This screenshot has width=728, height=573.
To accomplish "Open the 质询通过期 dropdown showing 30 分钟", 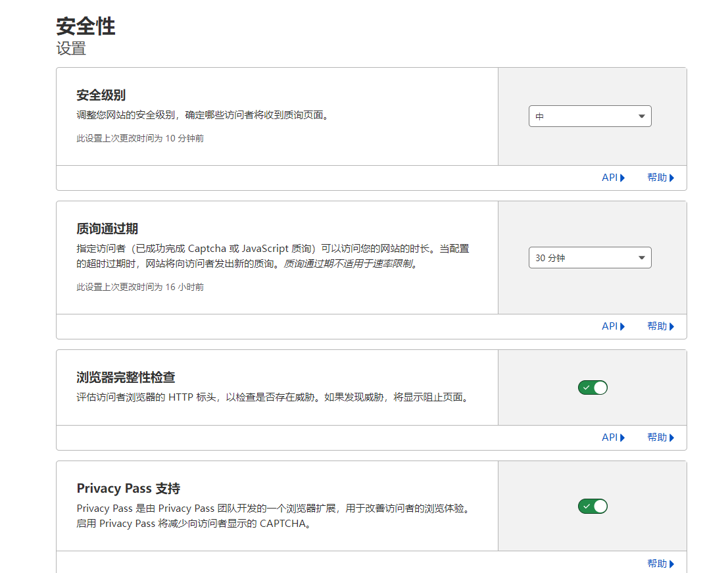I will (x=589, y=258).
